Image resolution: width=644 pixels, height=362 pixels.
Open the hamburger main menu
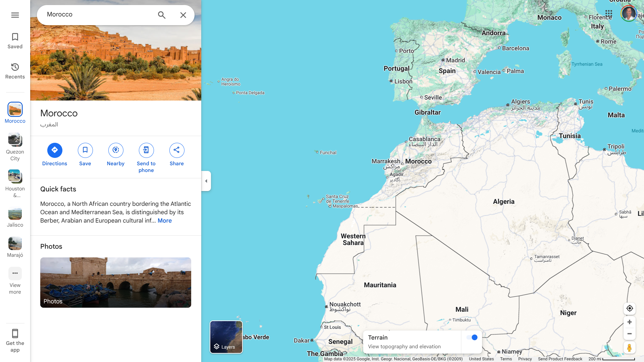tap(15, 15)
